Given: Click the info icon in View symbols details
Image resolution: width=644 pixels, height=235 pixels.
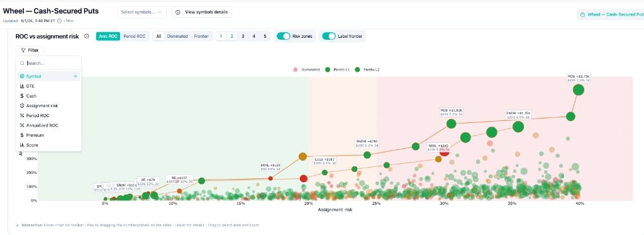Looking at the screenshot, I should pyautogui.click(x=178, y=13).
